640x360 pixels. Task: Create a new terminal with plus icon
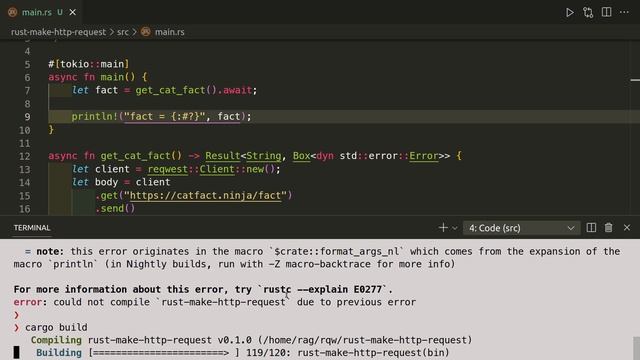(443, 228)
